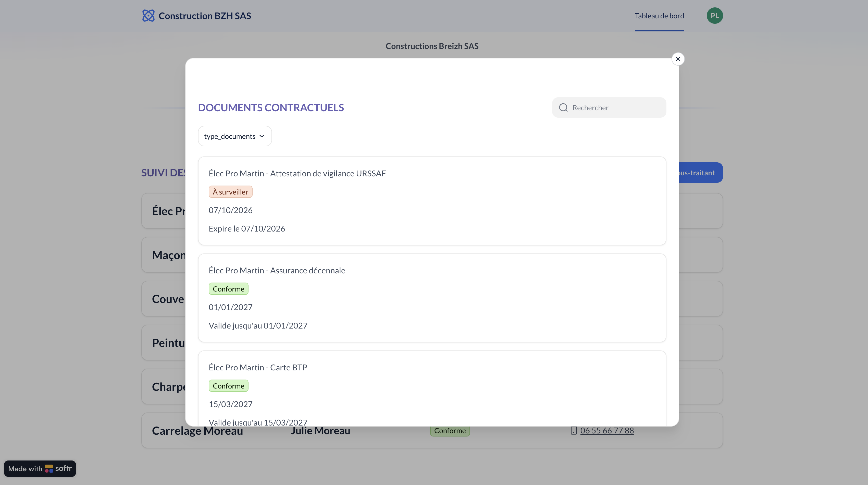The width and height of the screenshot is (868, 485).
Task: Click the date 15/03/2027
Action: [230, 404]
